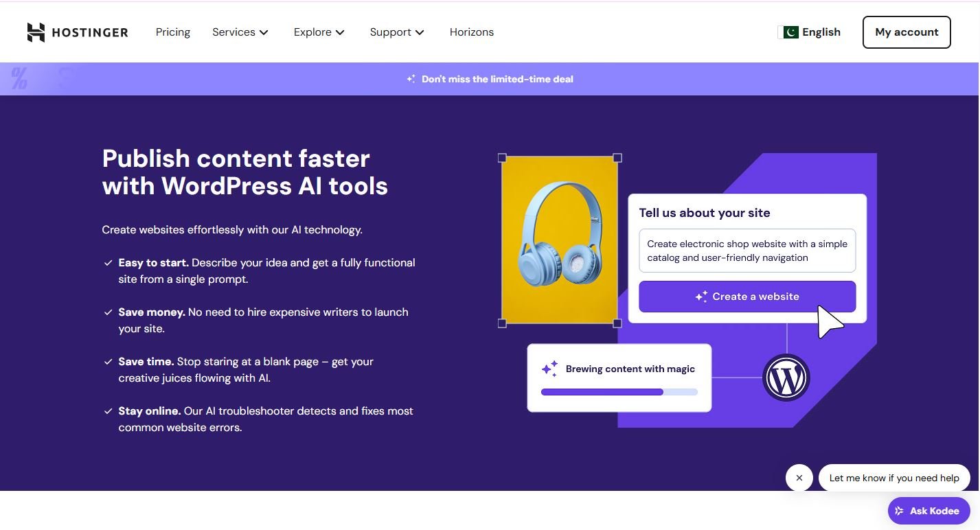
Task: Open the Support menu
Action: tap(398, 32)
